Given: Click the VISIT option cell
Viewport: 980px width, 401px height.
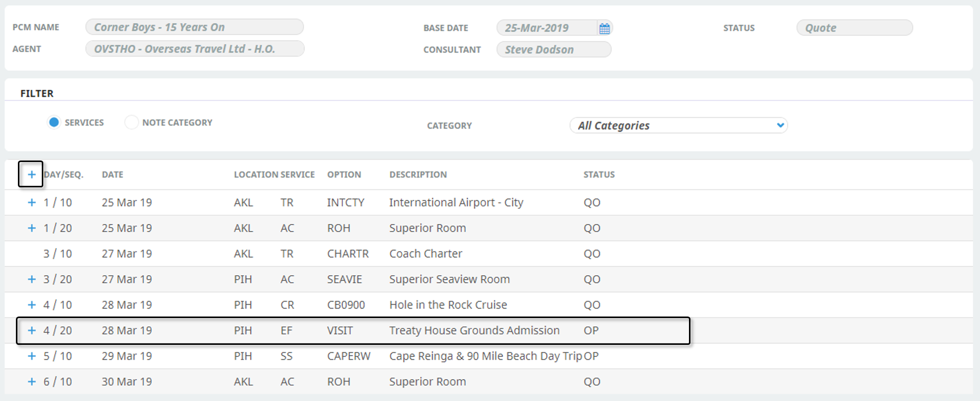Looking at the screenshot, I should tap(340, 330).
